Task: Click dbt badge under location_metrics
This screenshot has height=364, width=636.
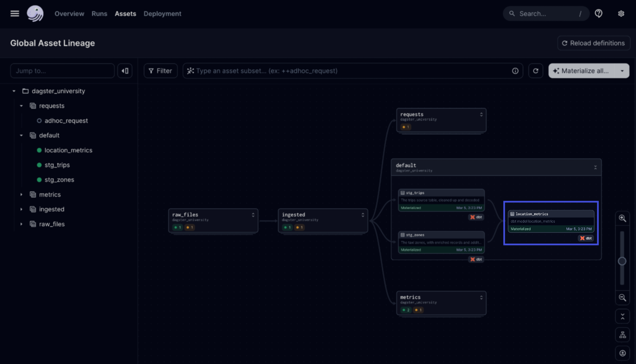Action: (x=586, y=238)
